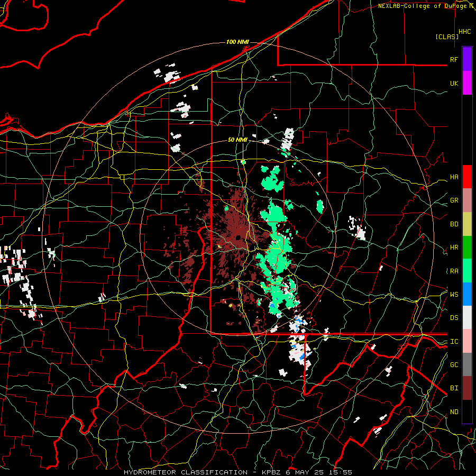The height and width of the screenshot is (476, 476).
Task: Click the HA legend label
Action: [454, 177]
